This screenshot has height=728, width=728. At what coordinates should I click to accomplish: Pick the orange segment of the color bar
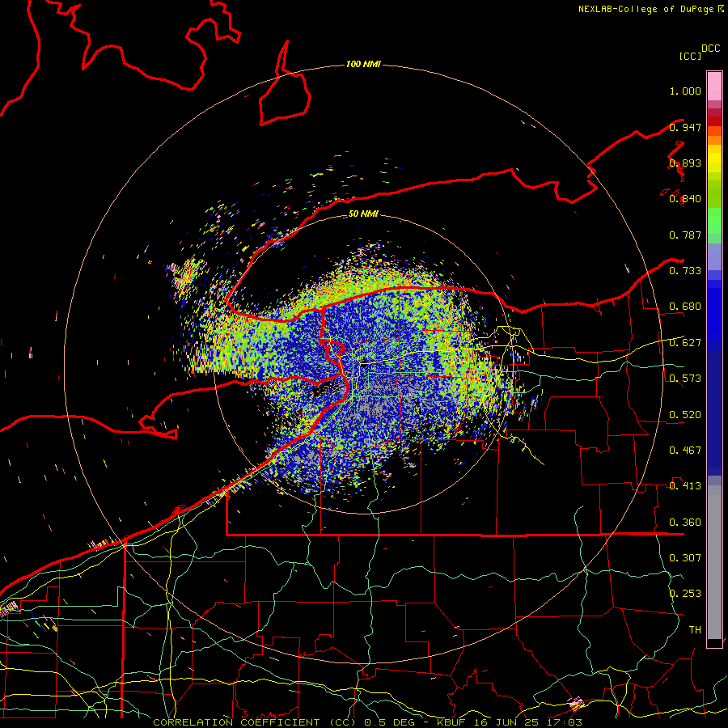tap(714, 140)
